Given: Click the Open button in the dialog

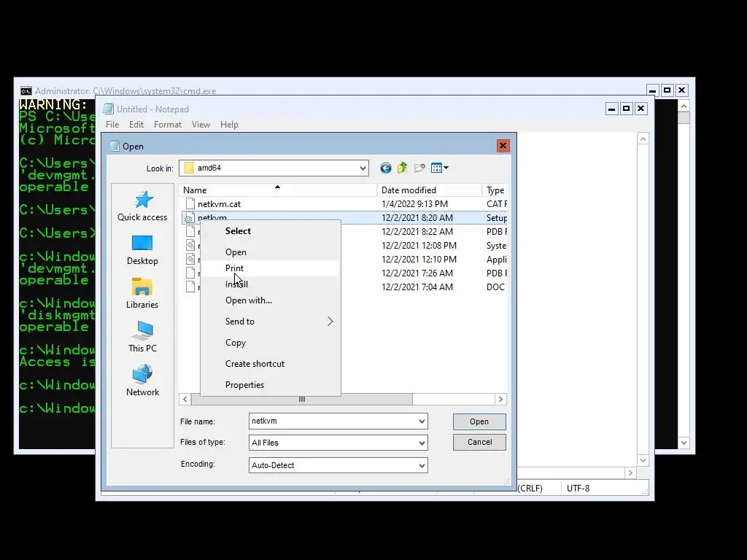Looking at the screenshot, I should 479,421.
